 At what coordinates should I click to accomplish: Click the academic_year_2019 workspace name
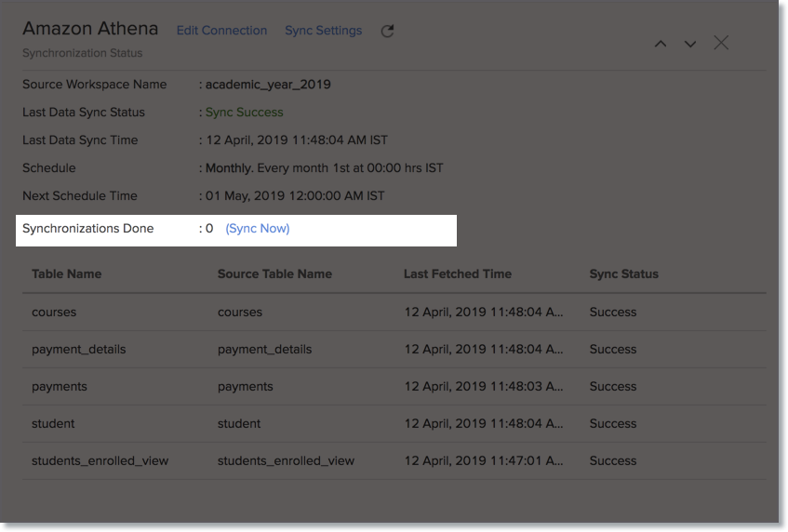[x=268, y=85]
